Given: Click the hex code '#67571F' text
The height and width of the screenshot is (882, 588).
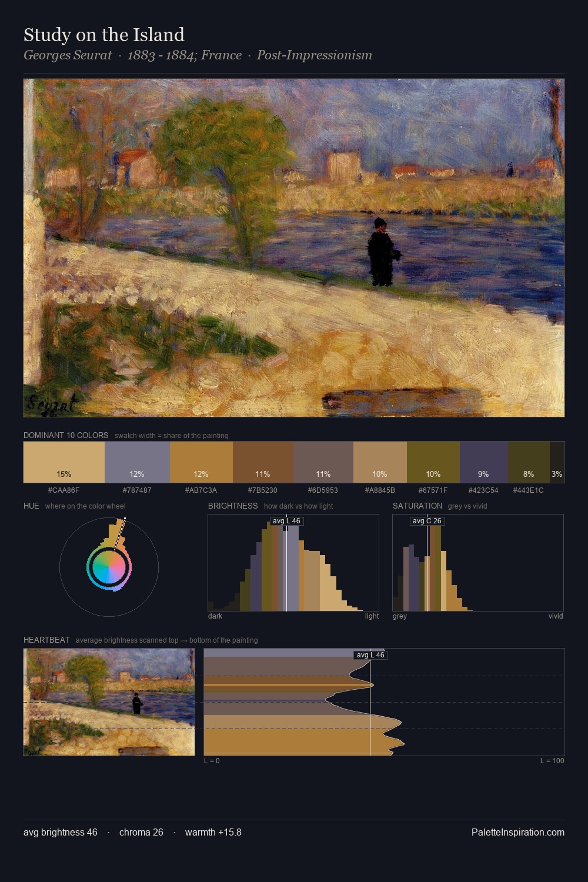Looking at the screenshot, I should point(433,490).
